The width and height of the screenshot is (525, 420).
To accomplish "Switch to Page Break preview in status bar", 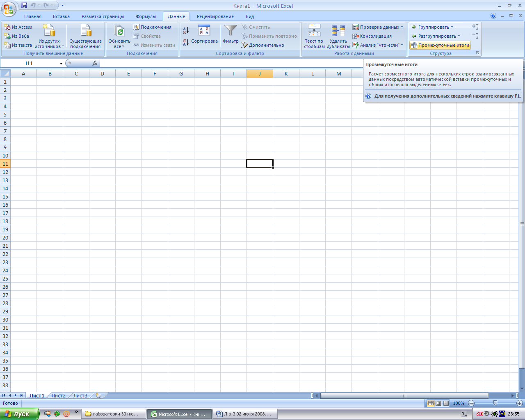I will click(x=446, y=403).
